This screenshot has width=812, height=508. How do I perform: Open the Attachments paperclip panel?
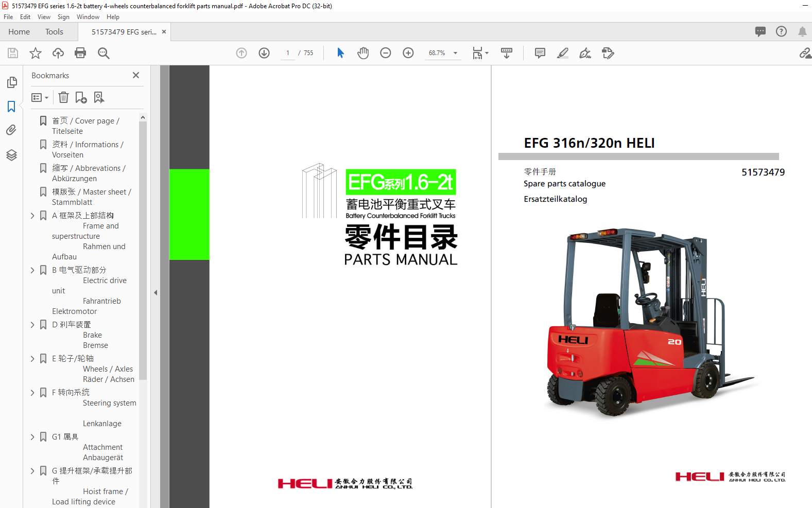11,130
